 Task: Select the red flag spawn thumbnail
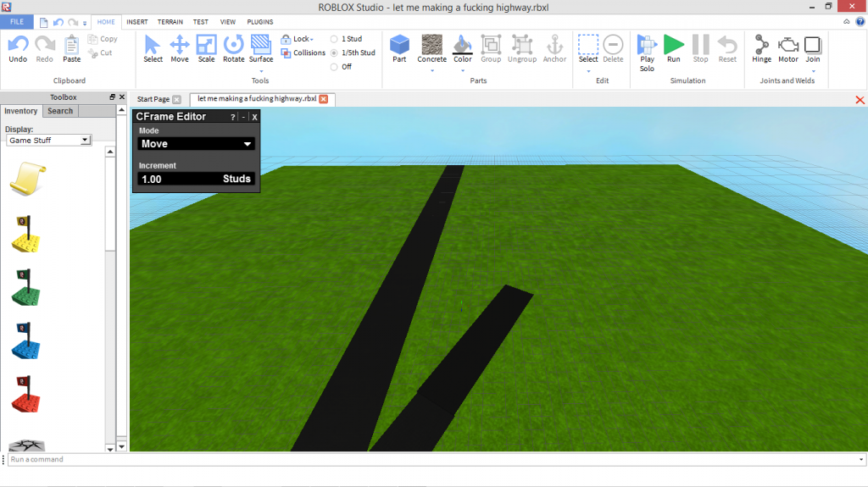tap(26, 394)
